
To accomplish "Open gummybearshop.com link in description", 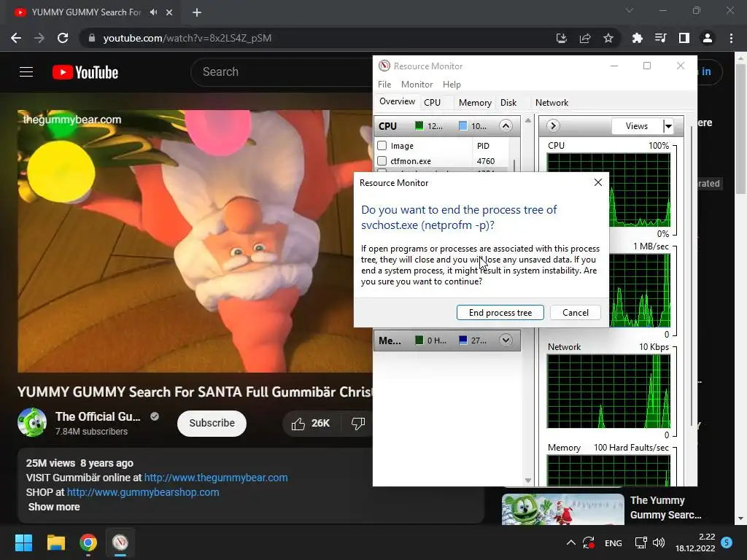I will pos(143,492).
